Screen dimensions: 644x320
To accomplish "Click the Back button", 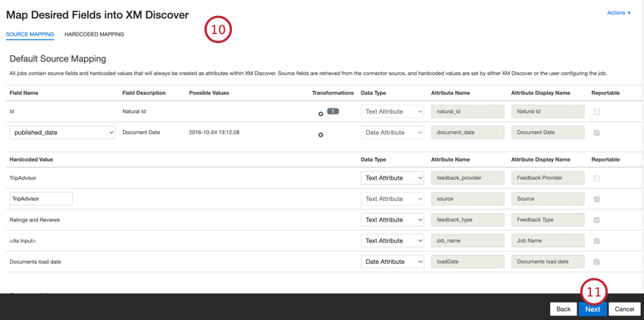I will 563,309.
